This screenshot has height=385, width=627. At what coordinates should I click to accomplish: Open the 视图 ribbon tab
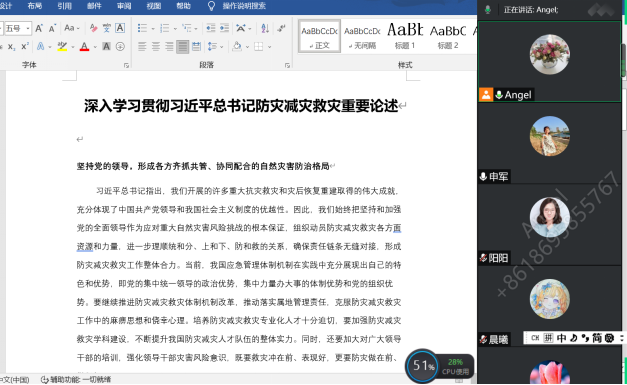click(x=154, y=6)
